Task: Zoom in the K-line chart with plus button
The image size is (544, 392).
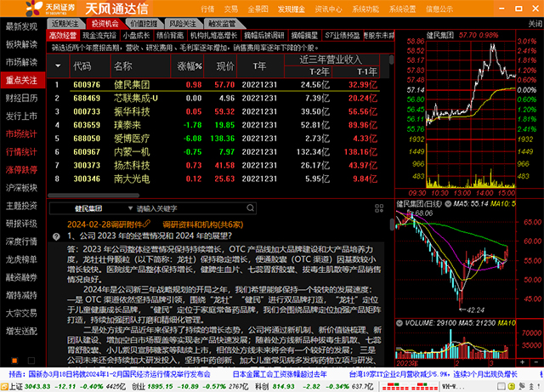Action: point(523,362)
